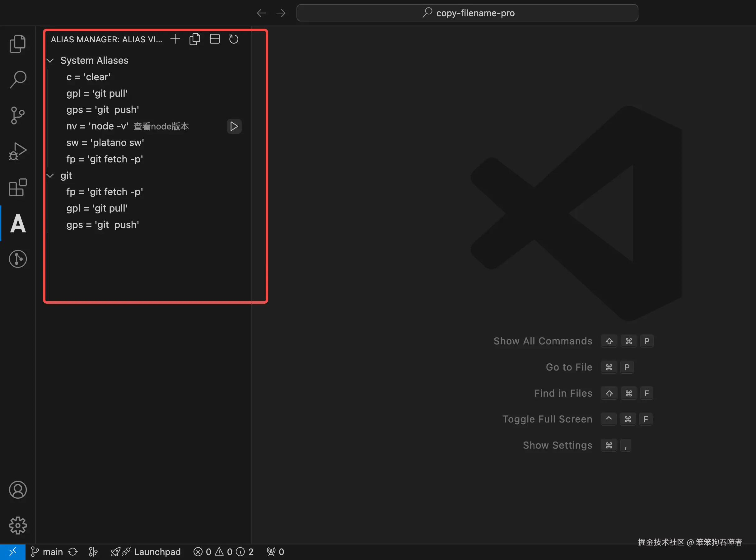Open the Run and Debug view
Viewport: 756px width, 560px height.
point(18,152)
